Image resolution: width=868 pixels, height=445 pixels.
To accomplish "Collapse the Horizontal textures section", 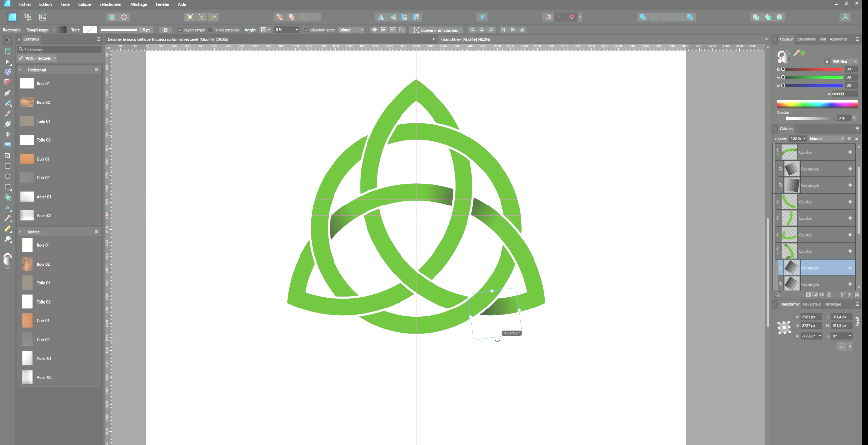I will 20,70.
